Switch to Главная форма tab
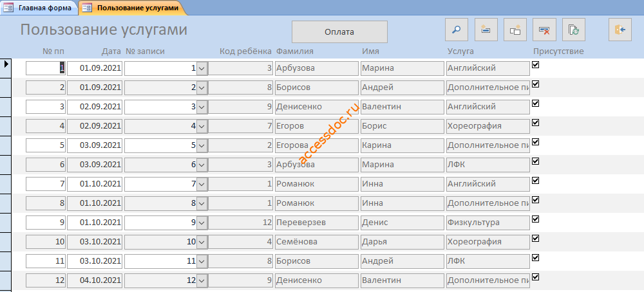The width and height of the screenshot is (644, 292). tap(39, 8)
